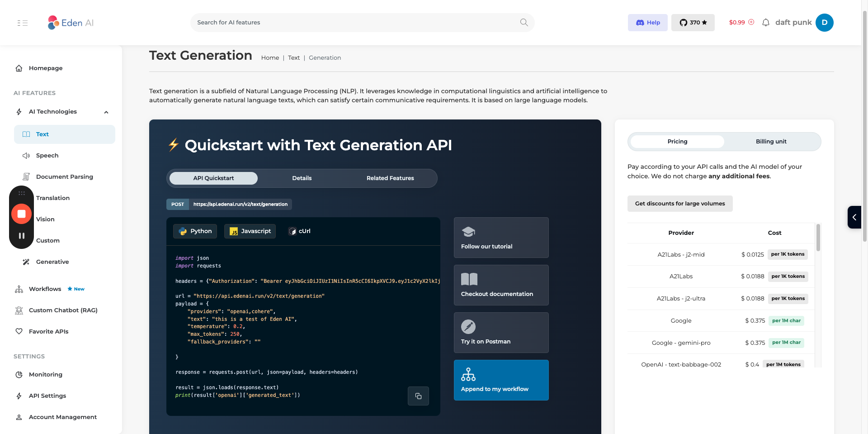868x434 pixels.
Task: Click the page vertical scrollbar
Action: (865, 127)
